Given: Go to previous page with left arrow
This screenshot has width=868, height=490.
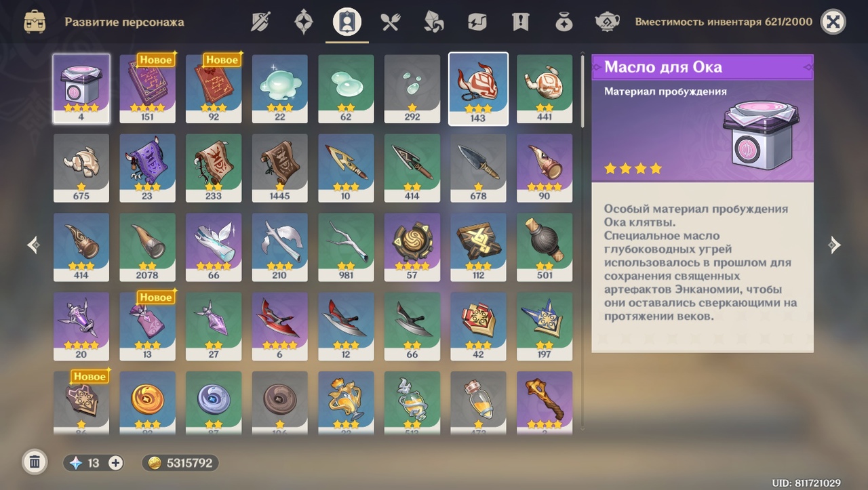Looking at the screenshot, I should click(x=33, y=245).
